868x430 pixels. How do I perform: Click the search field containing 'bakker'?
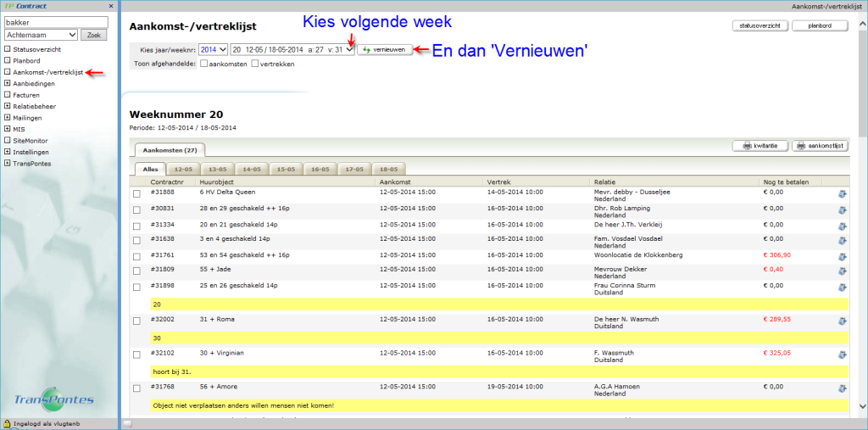(x=56, y=22)
